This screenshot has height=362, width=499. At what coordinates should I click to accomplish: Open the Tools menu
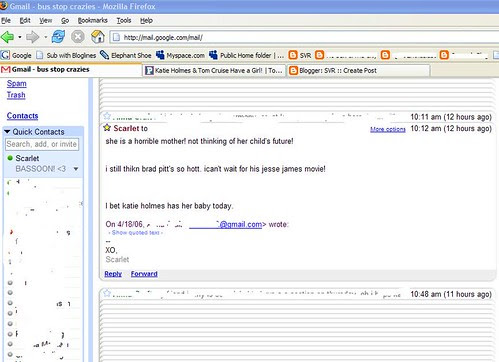[x=124, y=20]
